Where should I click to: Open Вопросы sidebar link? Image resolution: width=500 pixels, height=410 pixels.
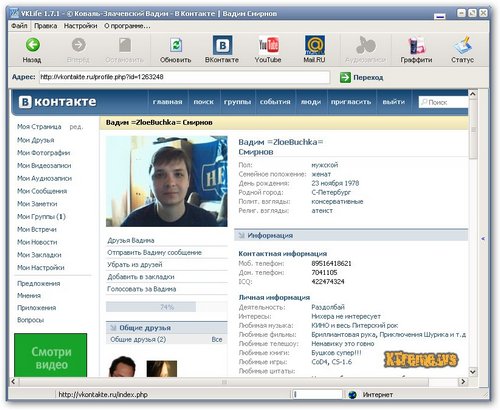point(30,320)
